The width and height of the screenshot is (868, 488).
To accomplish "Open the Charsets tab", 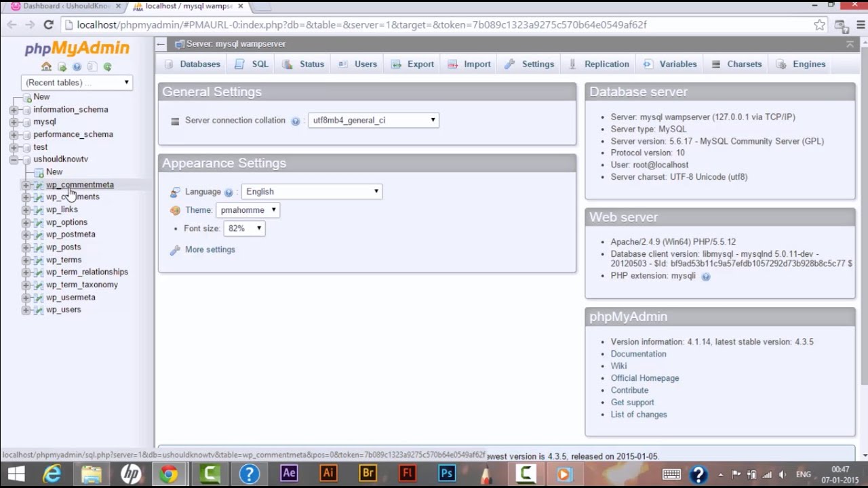I will pos(736,64).
